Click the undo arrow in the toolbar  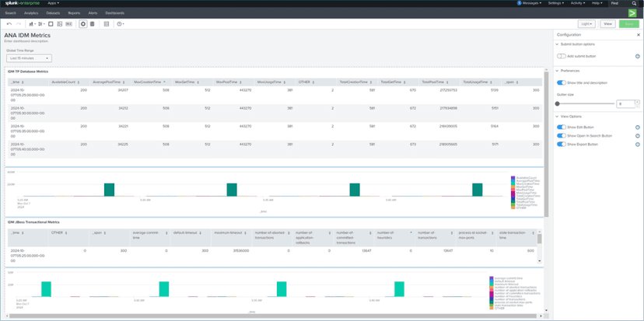click(9, 24)
